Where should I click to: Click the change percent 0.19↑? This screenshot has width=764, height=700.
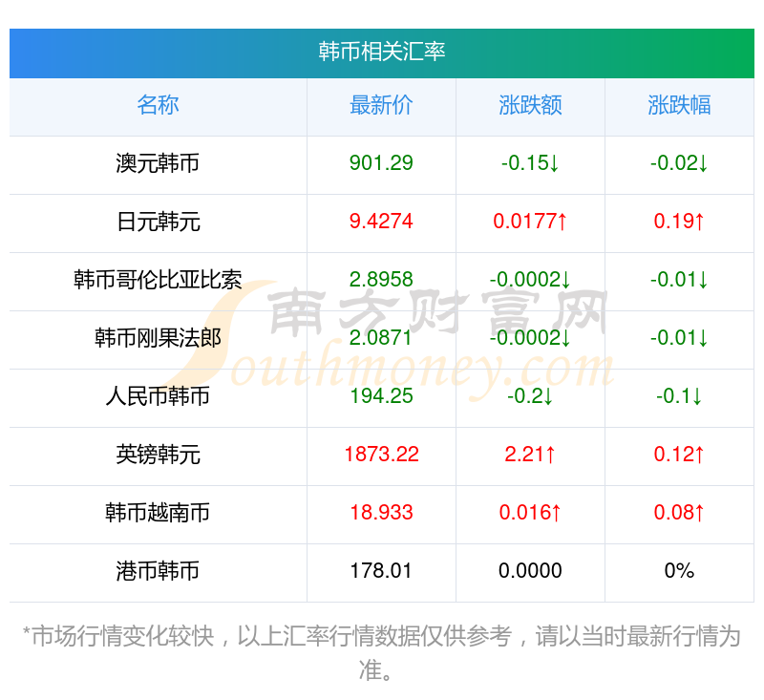click(679, 222)
